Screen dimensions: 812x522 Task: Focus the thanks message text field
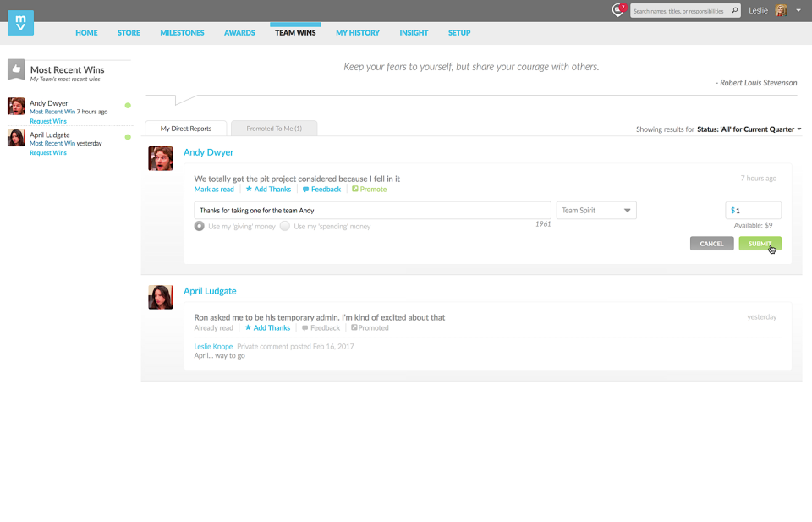[372, 211]
